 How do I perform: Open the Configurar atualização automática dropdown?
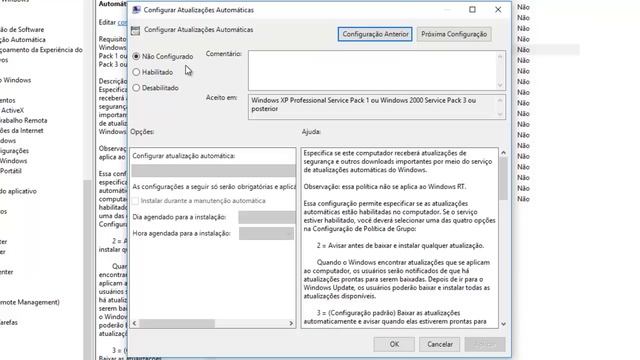click(213, 171)
